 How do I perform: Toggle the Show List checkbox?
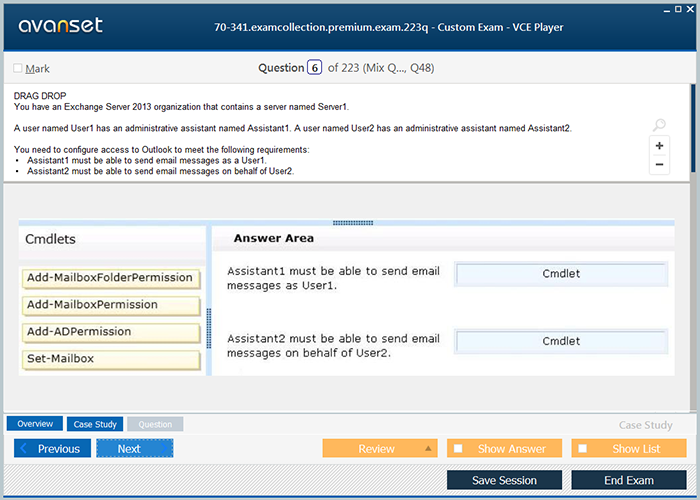tap(583, 449)
